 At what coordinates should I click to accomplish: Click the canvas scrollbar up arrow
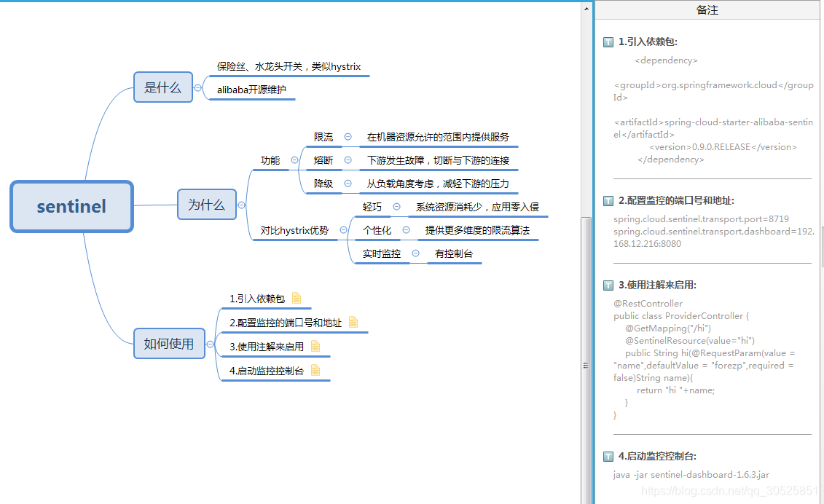[586, 9]
